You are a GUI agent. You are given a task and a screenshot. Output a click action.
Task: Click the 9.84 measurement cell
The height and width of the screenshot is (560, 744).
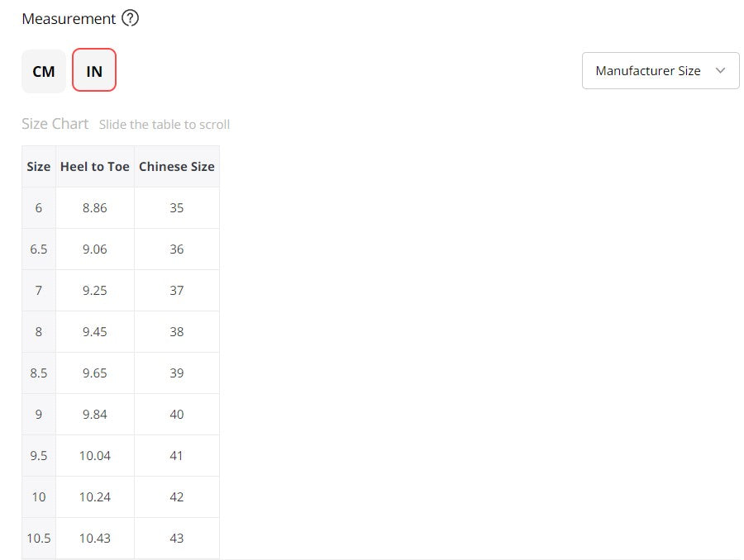[95, 415]
